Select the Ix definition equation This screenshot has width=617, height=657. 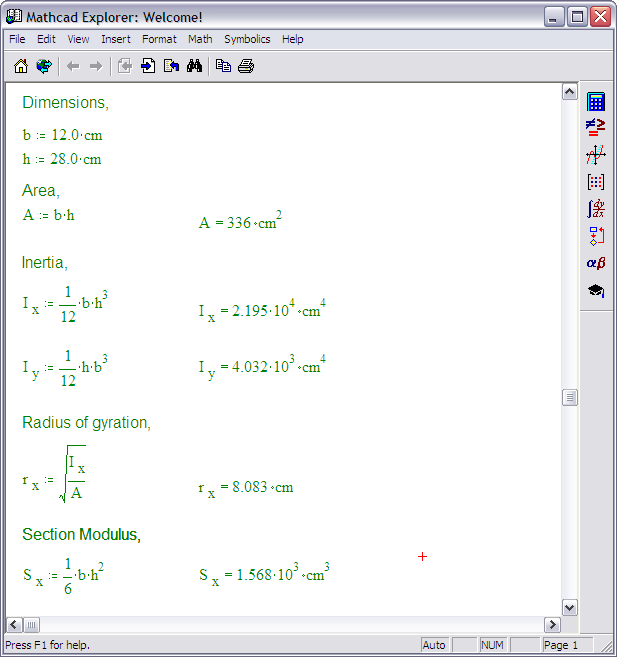click(x=65, y=305)
